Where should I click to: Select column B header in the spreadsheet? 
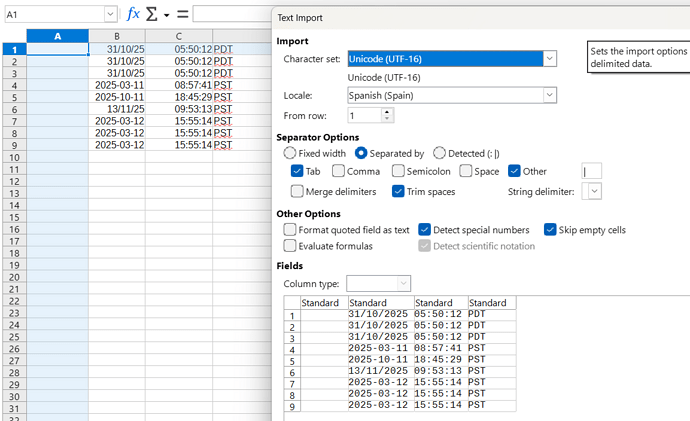(x=116, y=36)
